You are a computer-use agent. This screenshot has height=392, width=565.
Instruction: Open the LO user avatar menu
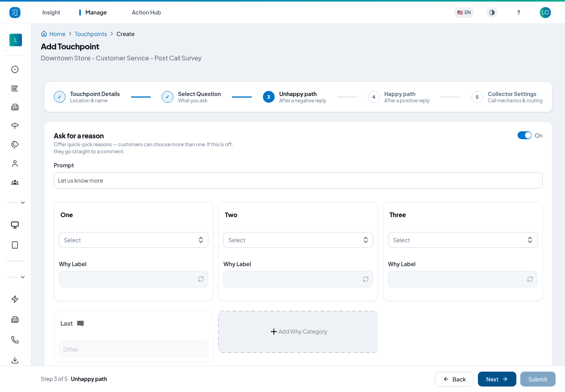tap(545, 13)
